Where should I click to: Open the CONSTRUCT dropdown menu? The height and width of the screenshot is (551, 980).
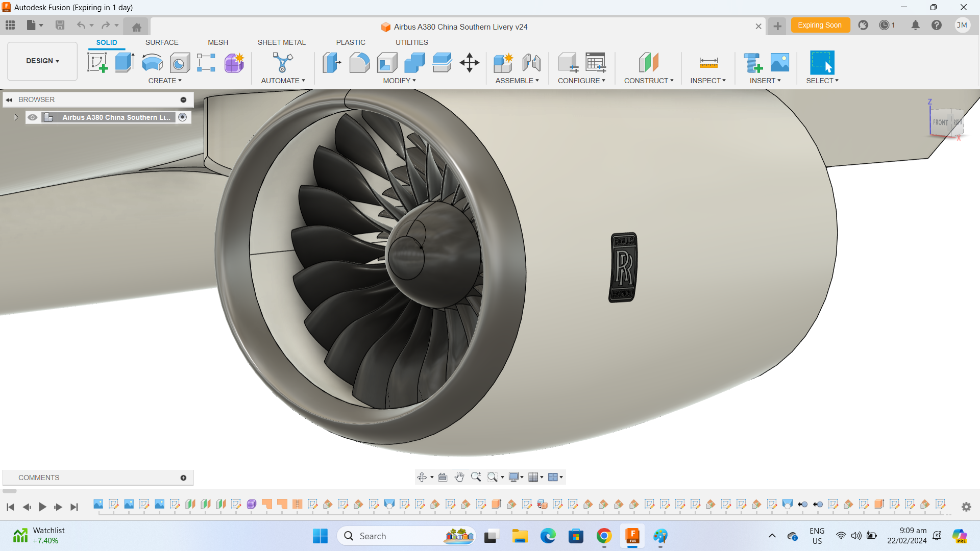point(648,81)
